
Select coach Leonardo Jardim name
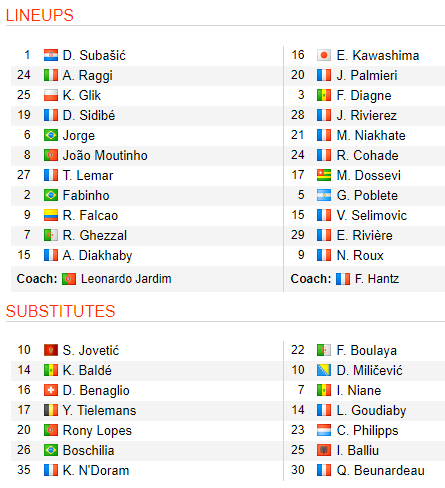126,279
